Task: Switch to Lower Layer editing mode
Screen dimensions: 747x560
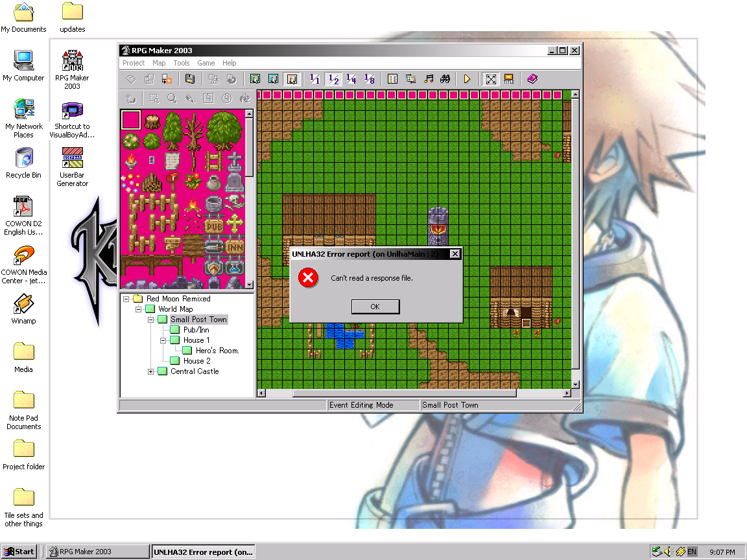Action: (x=255, y=79)
